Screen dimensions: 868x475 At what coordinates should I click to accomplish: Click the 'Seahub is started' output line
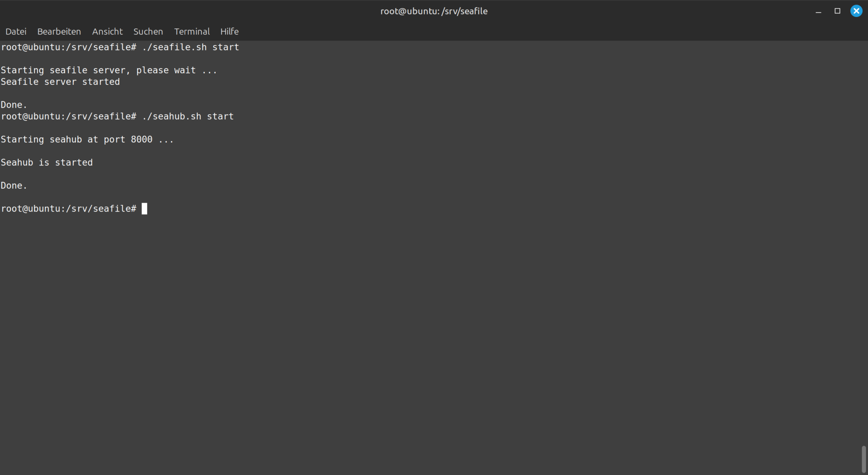(47, 162)
